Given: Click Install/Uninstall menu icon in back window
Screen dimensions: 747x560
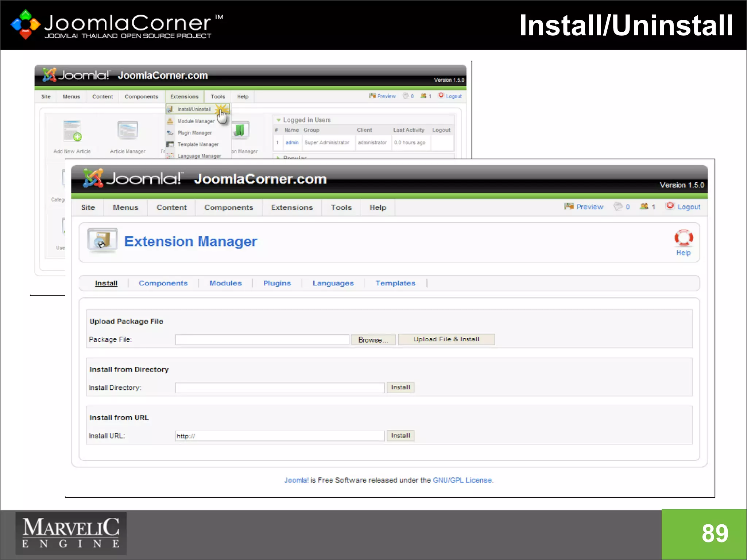Looking at the screenshot, I should click(x=170, y=109).
